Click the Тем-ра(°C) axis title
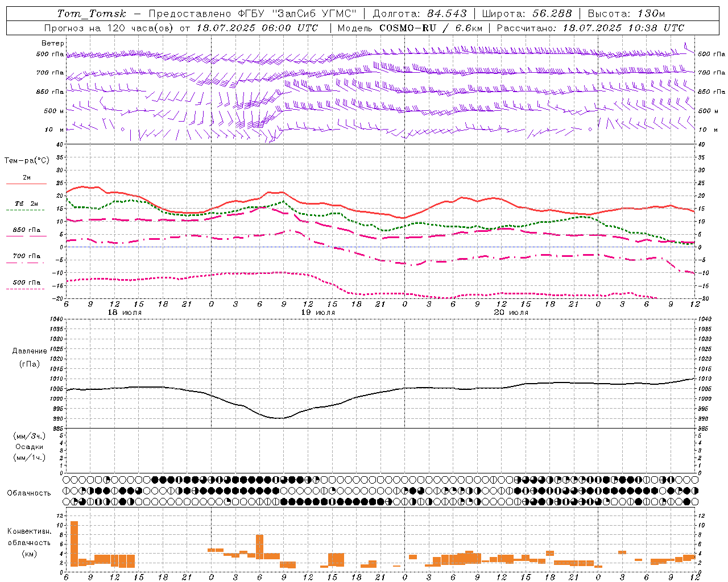Screen dimensions: 728x582 (27, 161)
